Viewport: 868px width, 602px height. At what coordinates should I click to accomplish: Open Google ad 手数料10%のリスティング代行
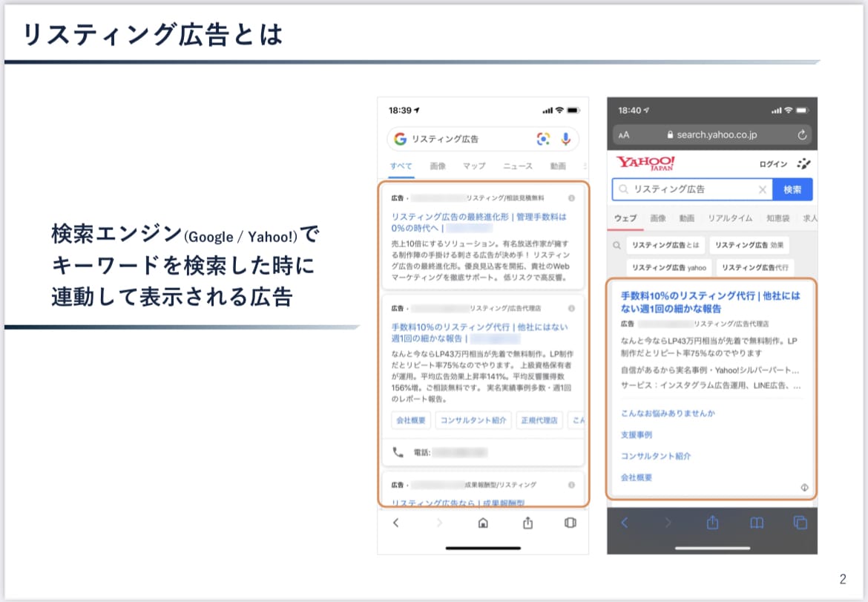479,333
